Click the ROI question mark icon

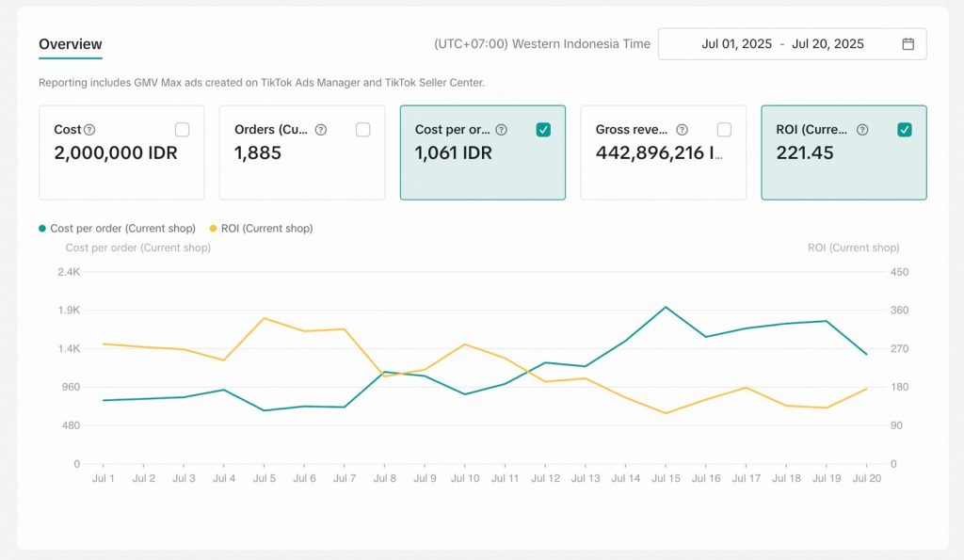coord(862,130)
